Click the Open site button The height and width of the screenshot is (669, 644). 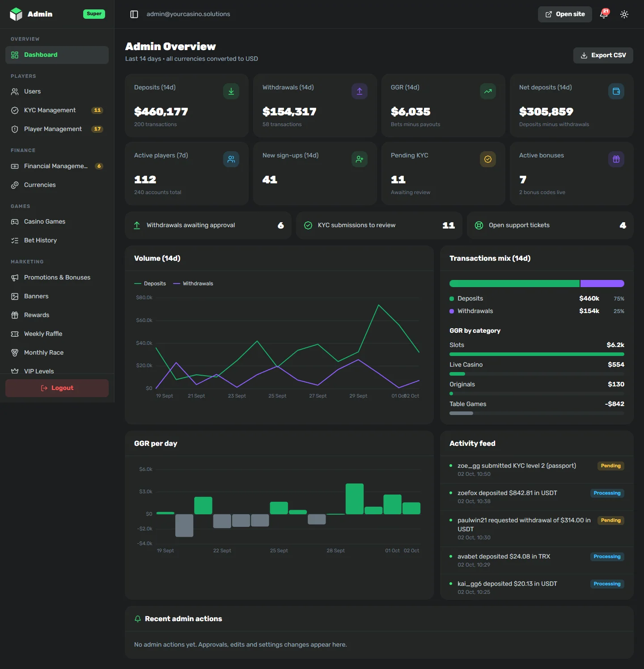565,14
